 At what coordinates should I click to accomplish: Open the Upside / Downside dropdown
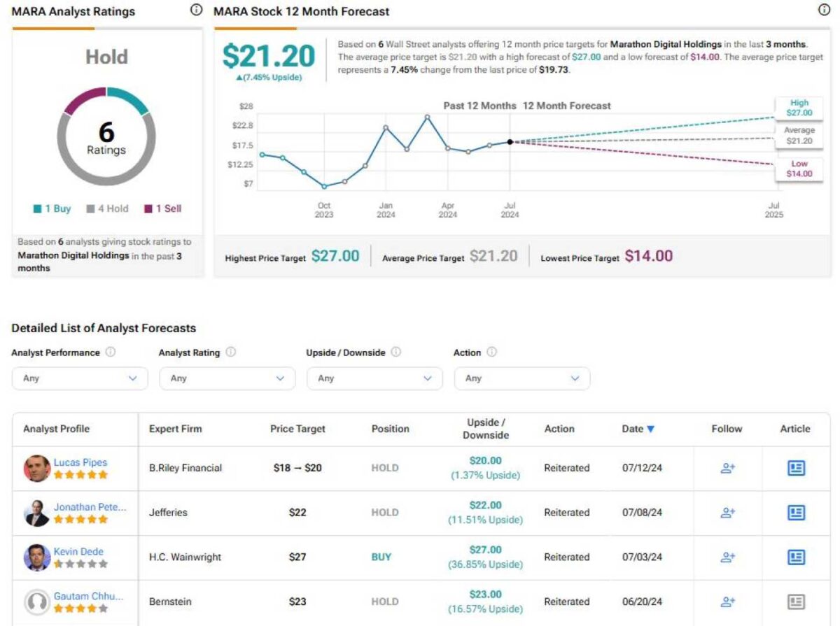(x=374, y=378)
